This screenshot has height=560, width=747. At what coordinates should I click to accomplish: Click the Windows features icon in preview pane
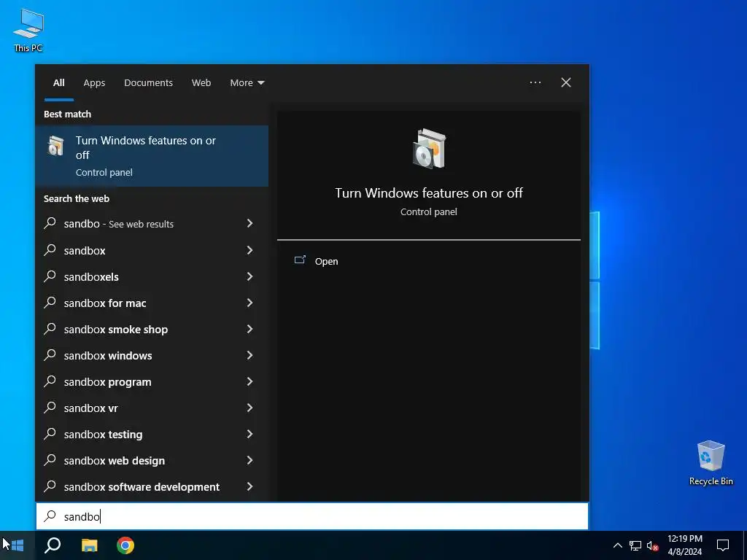429,149
